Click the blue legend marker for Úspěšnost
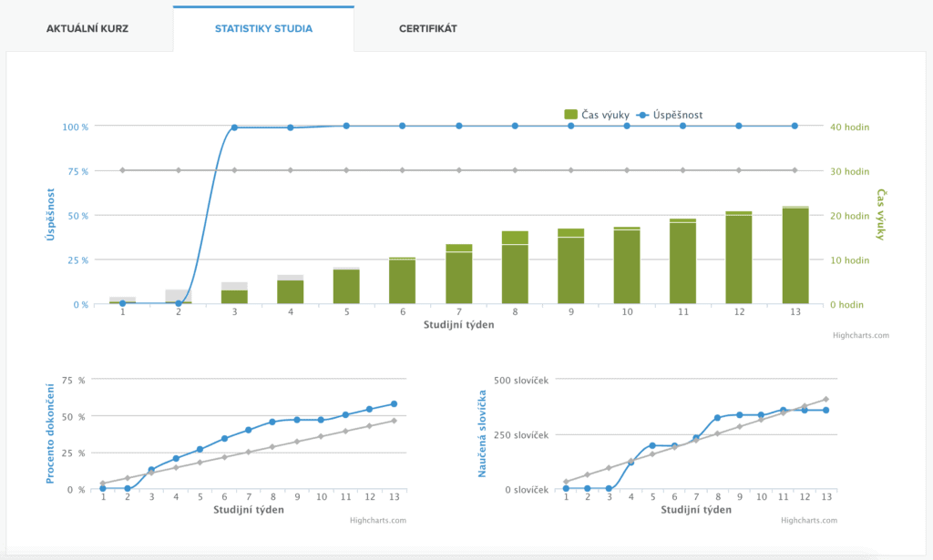933x560 pixels. [x=643, y=115]
